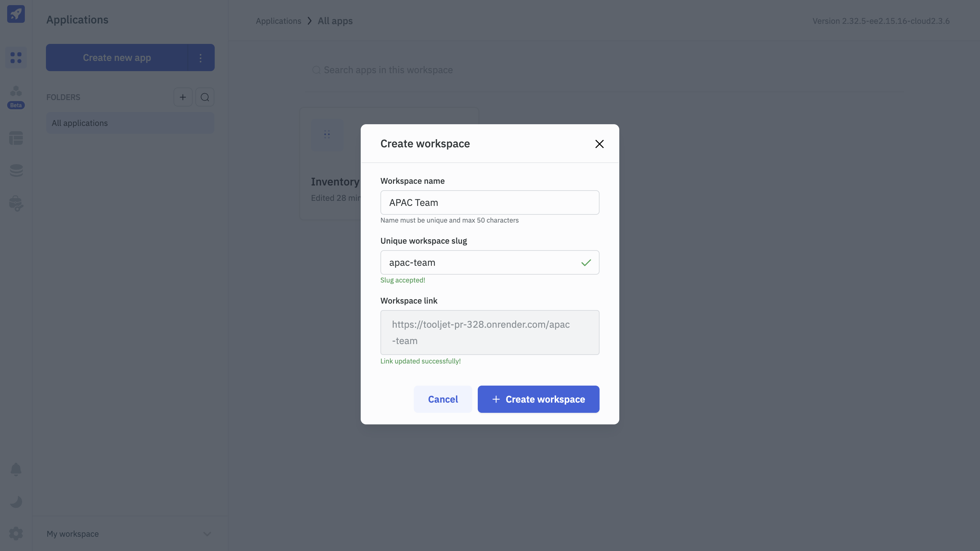The image size is (980, 551).
Task: Click the Workspace name input field
Action: tap(490, 202)
